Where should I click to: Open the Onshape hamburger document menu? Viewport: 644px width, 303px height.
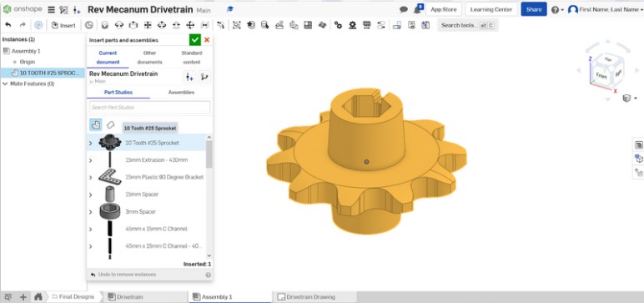click(51, 9)
